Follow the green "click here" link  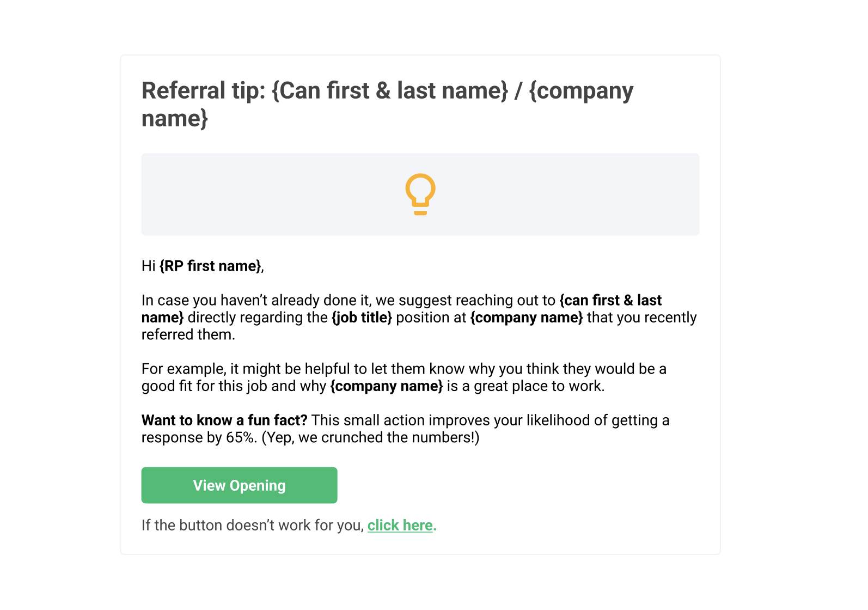click(x=400, y=525)
